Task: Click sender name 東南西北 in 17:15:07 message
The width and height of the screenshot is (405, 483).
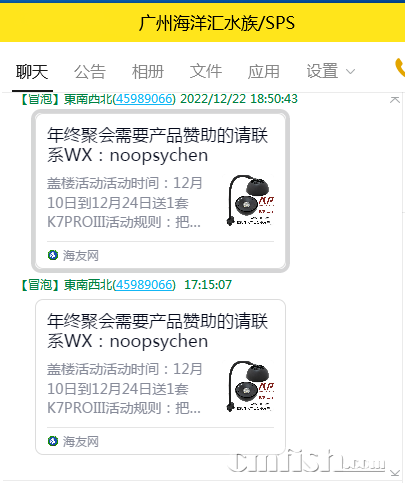Action: click(x=88, y=285)
